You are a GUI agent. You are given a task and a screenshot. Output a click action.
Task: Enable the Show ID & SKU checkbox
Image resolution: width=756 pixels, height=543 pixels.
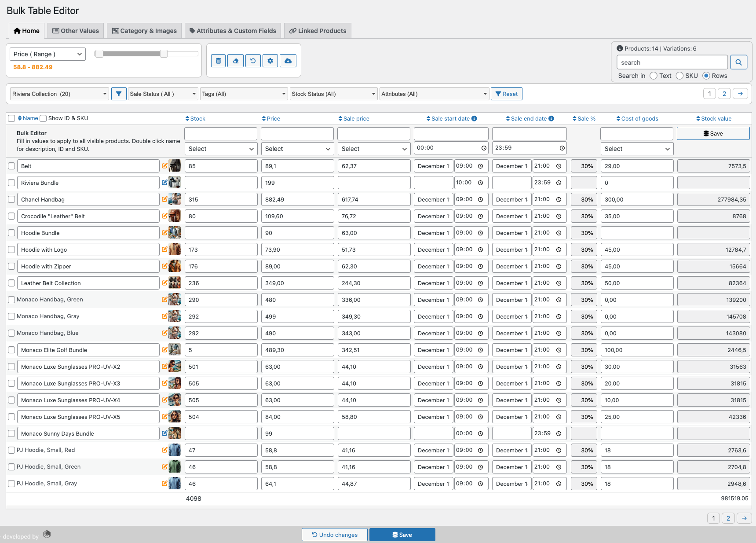coord(43,118)
